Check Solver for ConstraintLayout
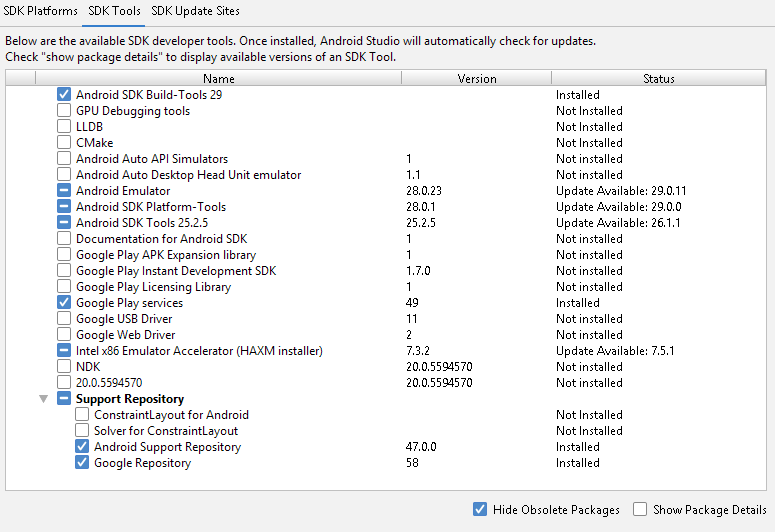This screenshot has height=532, width=775. [x=82, y=430]
